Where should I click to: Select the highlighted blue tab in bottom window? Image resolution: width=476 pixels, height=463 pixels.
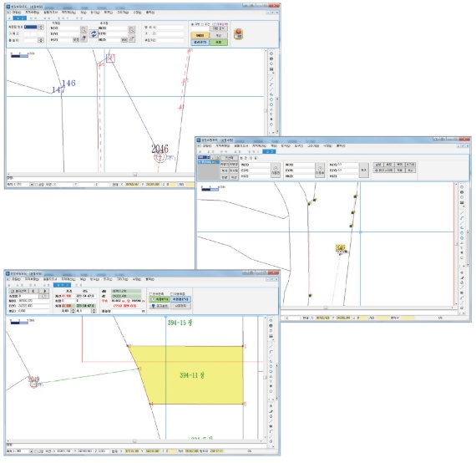coord(63,285)
